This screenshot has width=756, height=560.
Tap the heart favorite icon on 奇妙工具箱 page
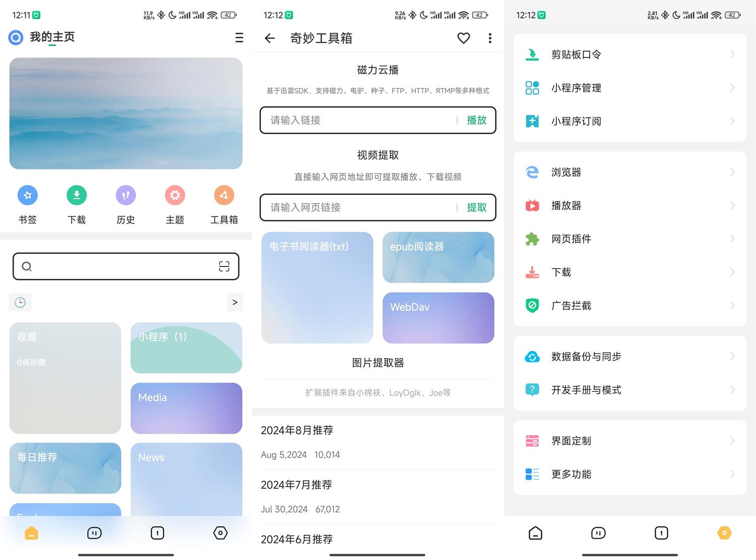(463, 38)
